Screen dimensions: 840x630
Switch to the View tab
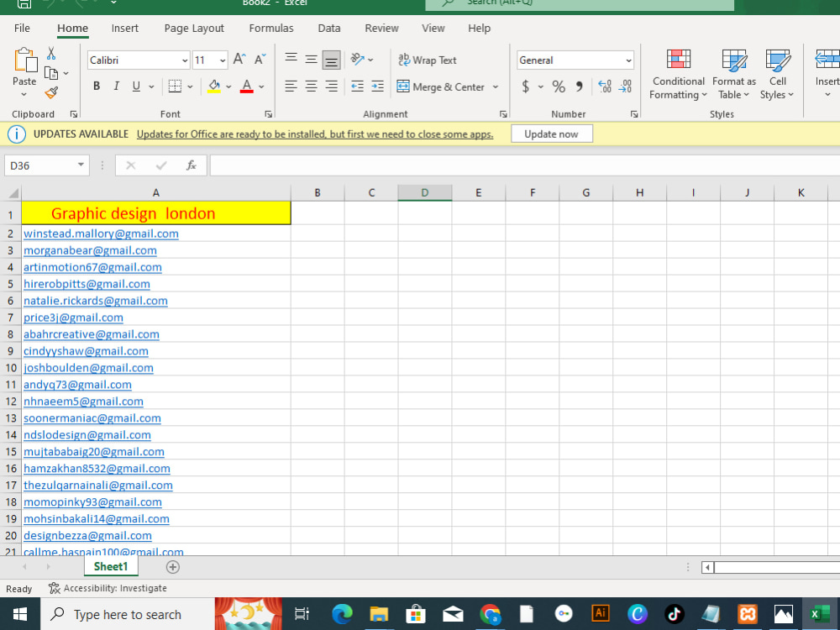coord(433,29)
